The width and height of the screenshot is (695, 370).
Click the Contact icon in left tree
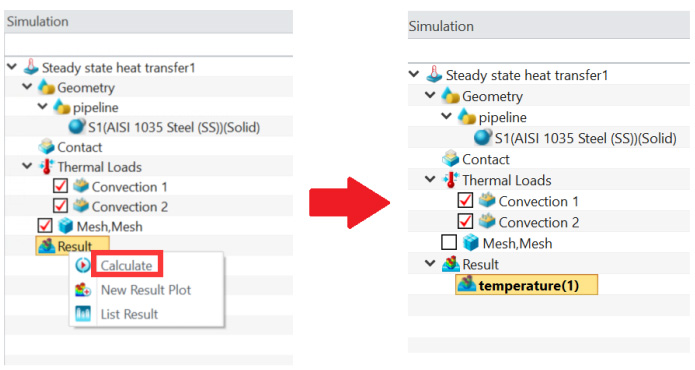(x=46, y=147)
